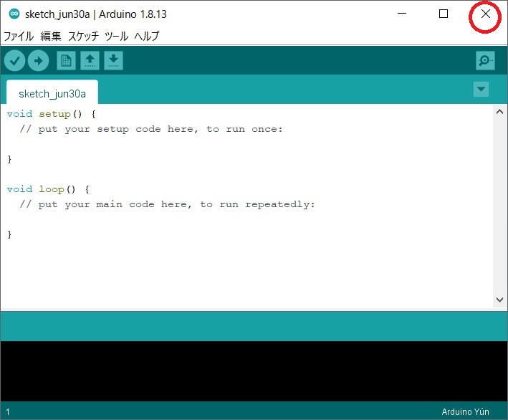
Task: Upload the sketch with the arrow button
Action: pyautogui.click(x=38, y=61)
